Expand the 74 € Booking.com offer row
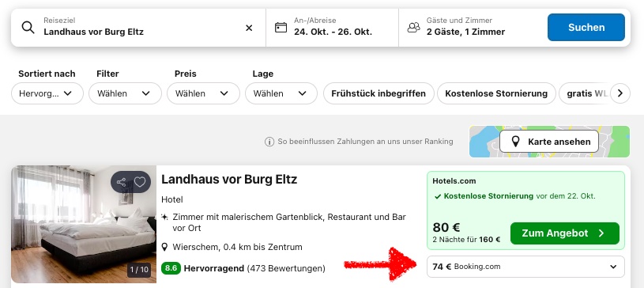Screen dimensions: 644x288 [x=525, y=267]
